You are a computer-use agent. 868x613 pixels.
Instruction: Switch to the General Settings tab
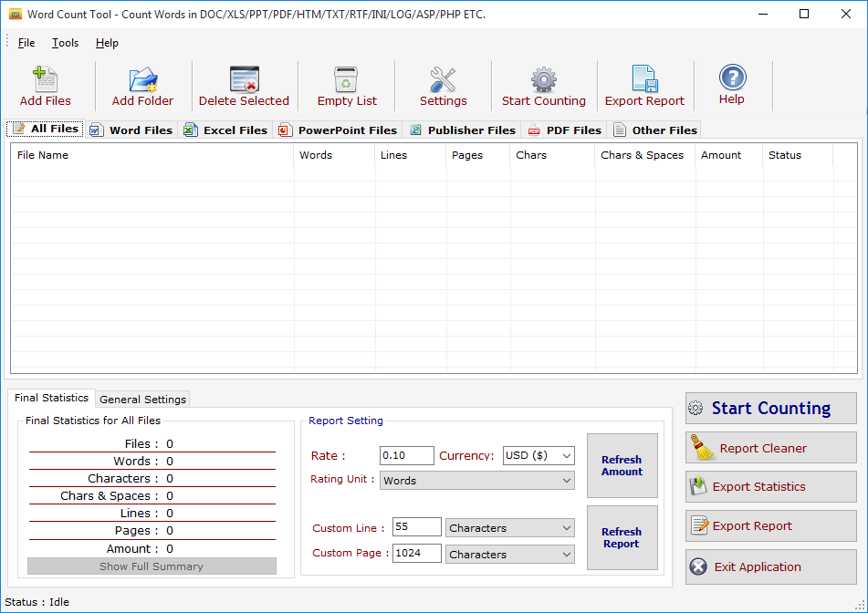pos(142,400)
